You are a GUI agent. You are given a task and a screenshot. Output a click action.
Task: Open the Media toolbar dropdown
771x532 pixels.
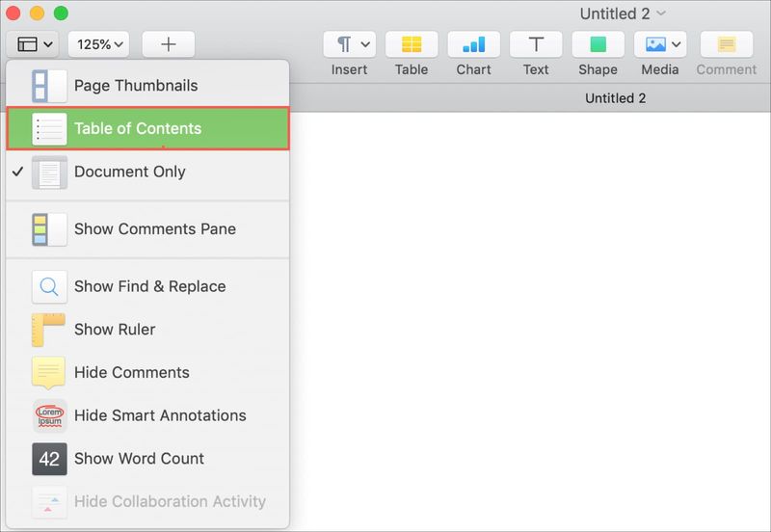[x=660, y=44]
